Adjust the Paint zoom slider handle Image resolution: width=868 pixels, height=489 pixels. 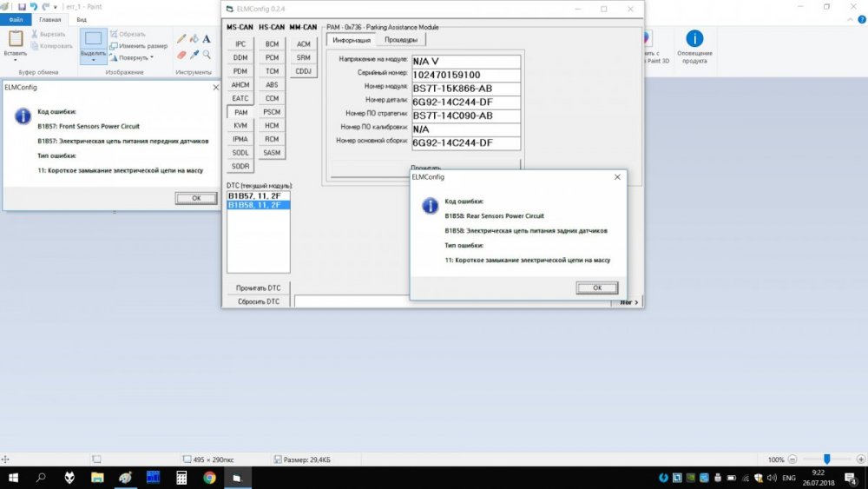[826, 459]
